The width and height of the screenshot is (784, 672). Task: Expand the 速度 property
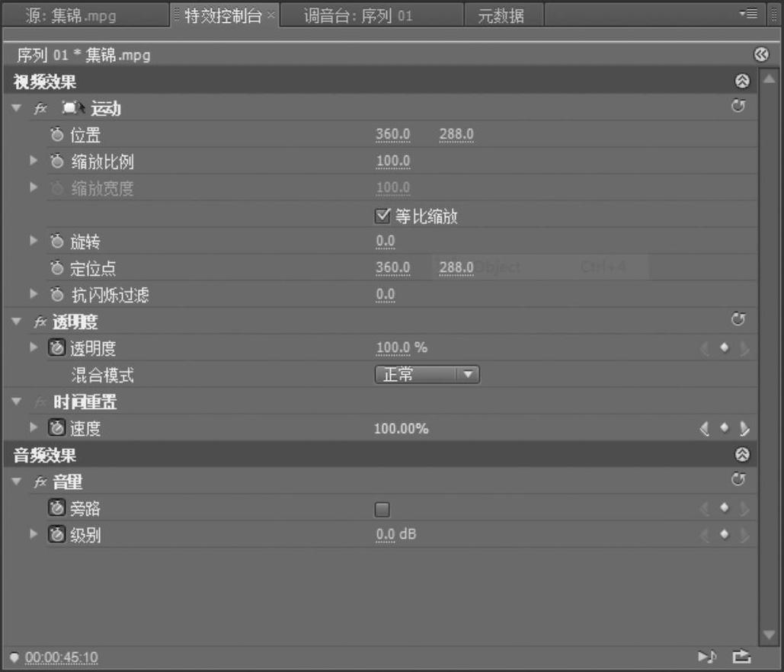pyautogui.click(x=34, y=427)
